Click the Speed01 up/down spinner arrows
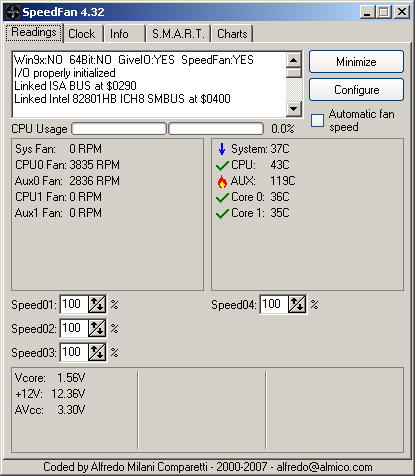The height and width of the screenshot is (476, 415). coord(97,304)
